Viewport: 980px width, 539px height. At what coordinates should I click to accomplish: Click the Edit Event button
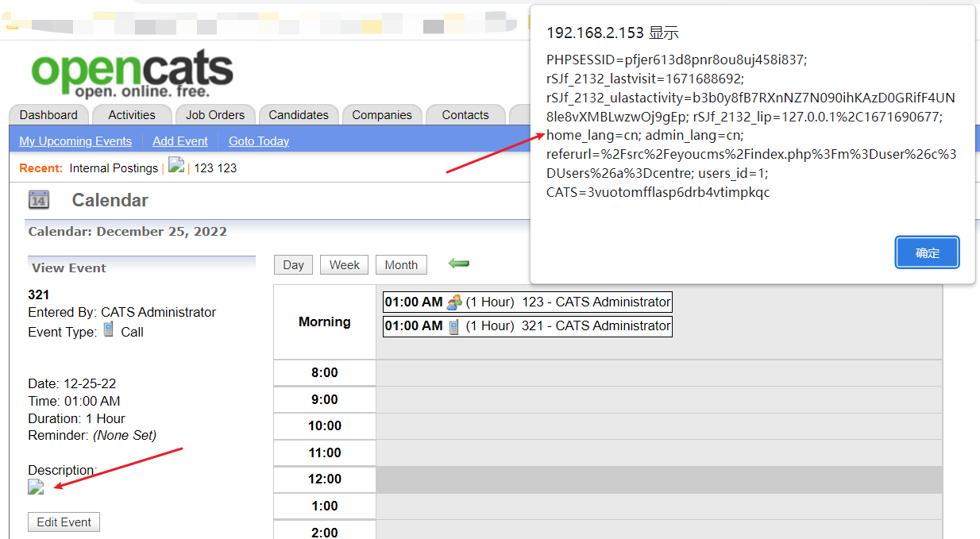(x=64, y=522)
